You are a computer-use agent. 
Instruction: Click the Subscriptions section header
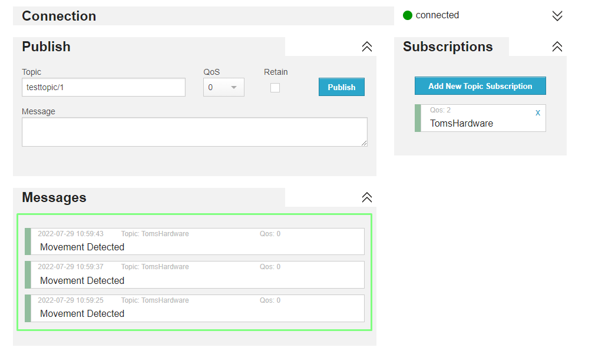tap(448, 47)
